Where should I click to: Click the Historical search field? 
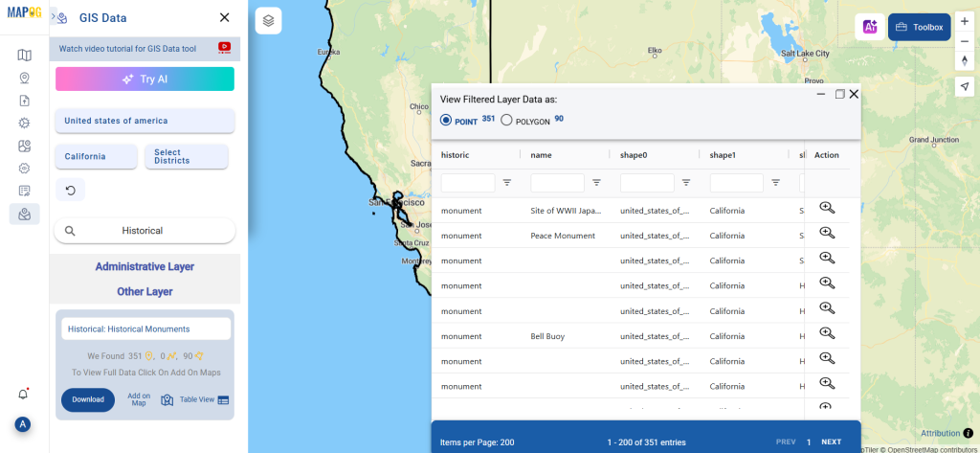coord(145,231)
